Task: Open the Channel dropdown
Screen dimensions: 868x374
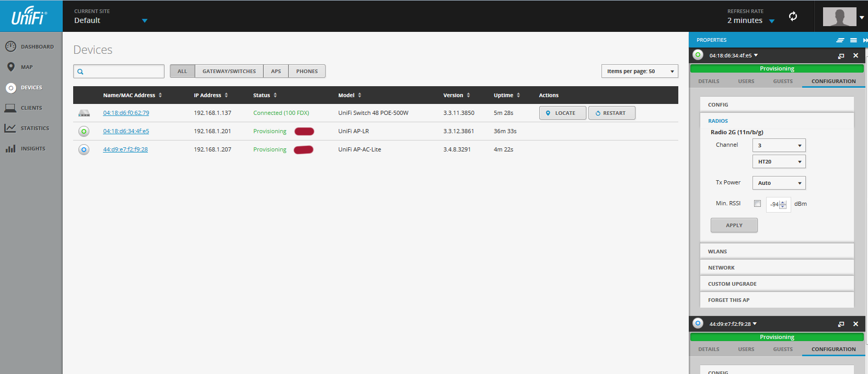Action: point(779,145)
